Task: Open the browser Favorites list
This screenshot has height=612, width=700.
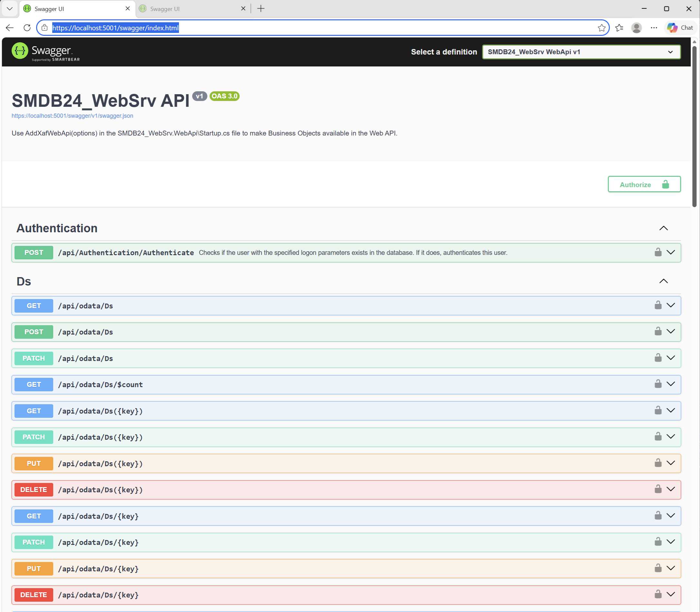Action: [619, 28]
